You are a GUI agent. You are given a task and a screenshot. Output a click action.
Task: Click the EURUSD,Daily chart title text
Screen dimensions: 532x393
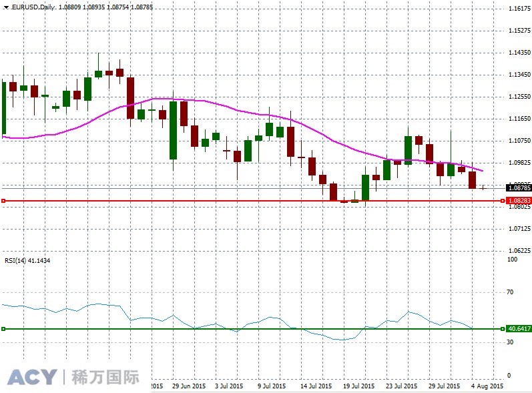click(x=33, y=7)
